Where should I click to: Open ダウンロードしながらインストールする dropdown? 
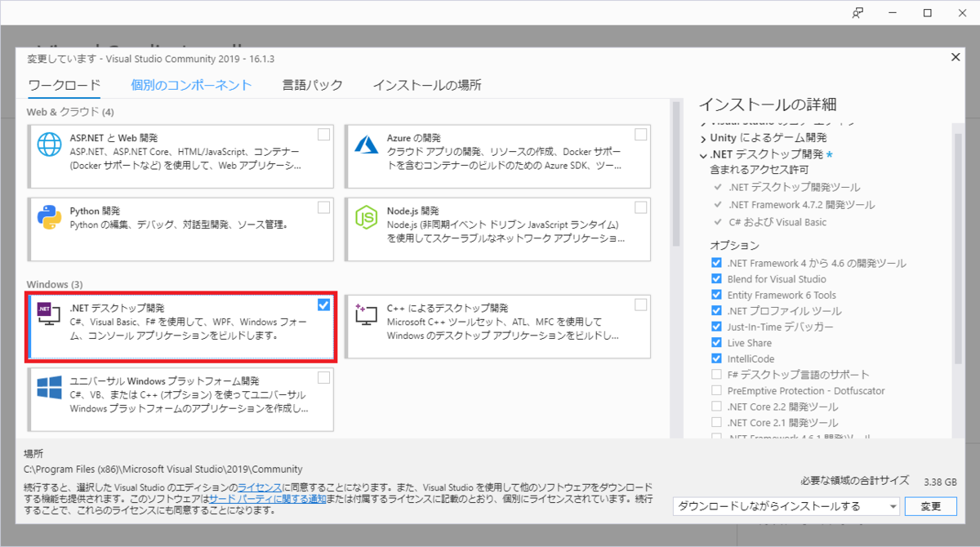pyautogui.click(x=786, y=506)
